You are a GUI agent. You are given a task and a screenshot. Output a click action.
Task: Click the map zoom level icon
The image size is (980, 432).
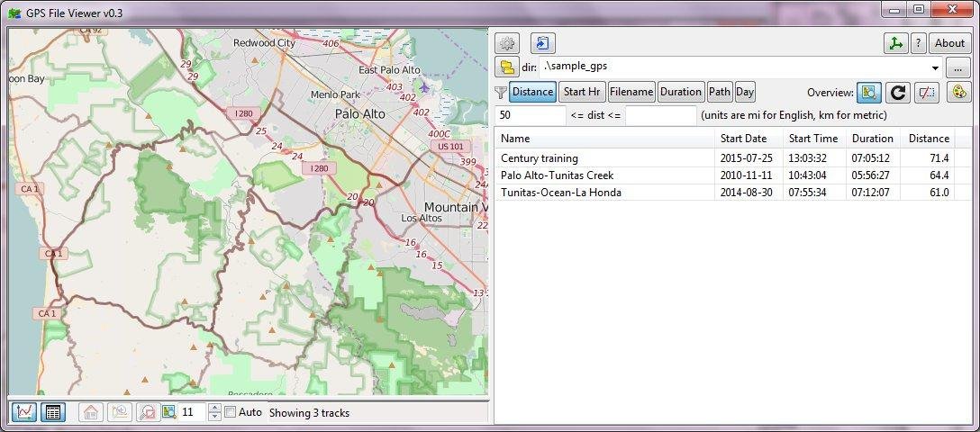point(168,412)
